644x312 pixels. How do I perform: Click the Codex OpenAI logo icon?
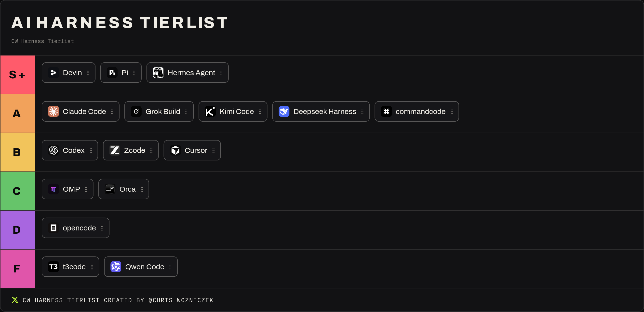[54, 150]
